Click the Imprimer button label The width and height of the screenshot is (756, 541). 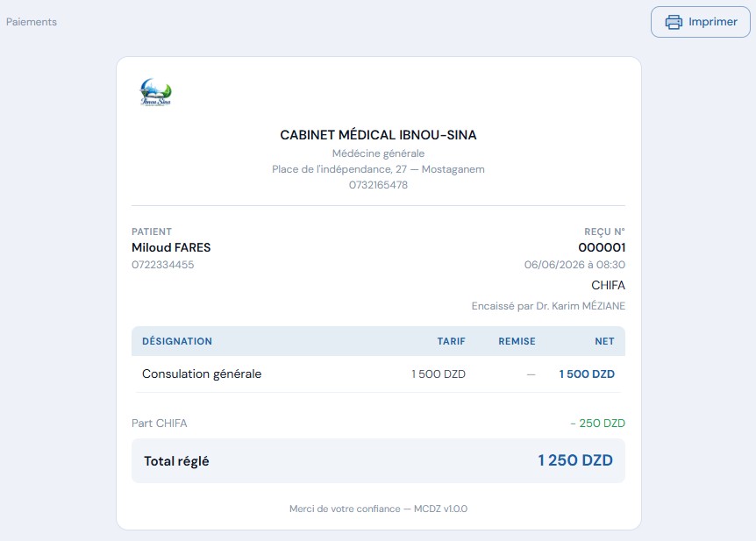(x=713, y=22)
